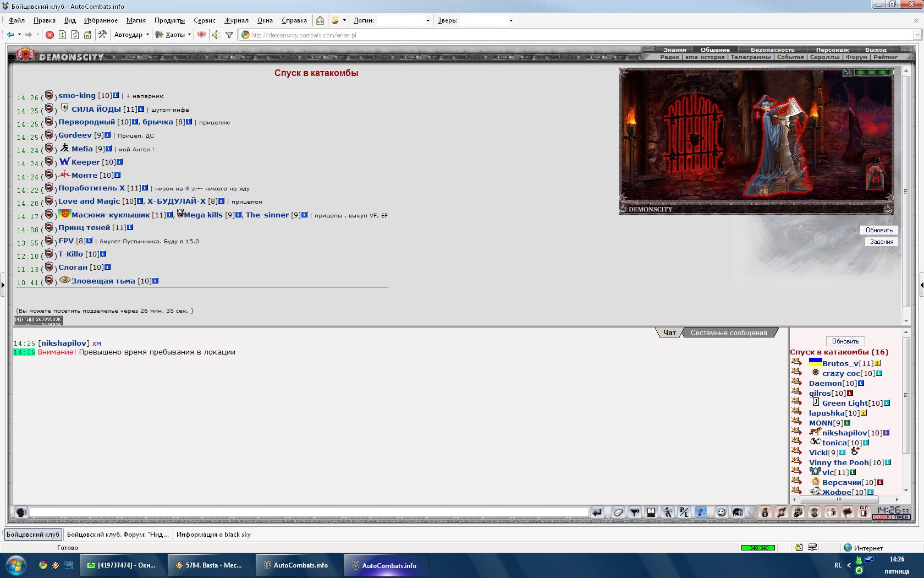Screen dimensions: 924x578
Task: Open the Журнал menu
Action: [x=237, y=20]
